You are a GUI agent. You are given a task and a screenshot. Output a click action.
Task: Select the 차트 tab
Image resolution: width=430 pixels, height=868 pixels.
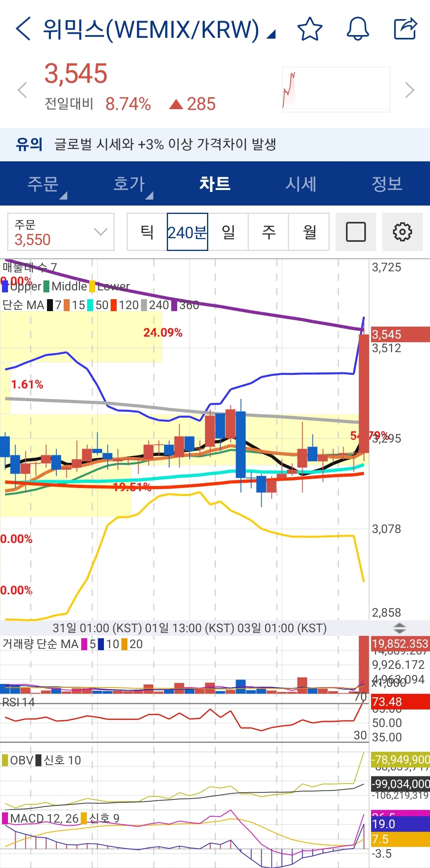coord(215,184)
